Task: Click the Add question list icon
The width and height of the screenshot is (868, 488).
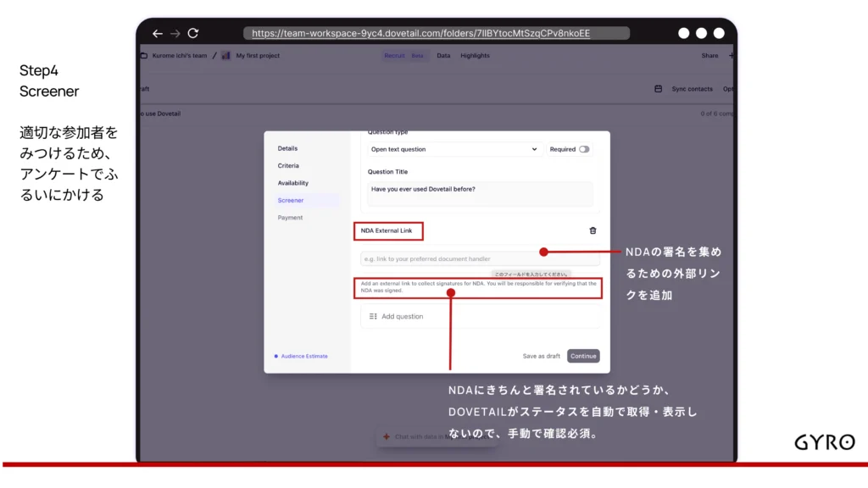Action: point(373,316)
